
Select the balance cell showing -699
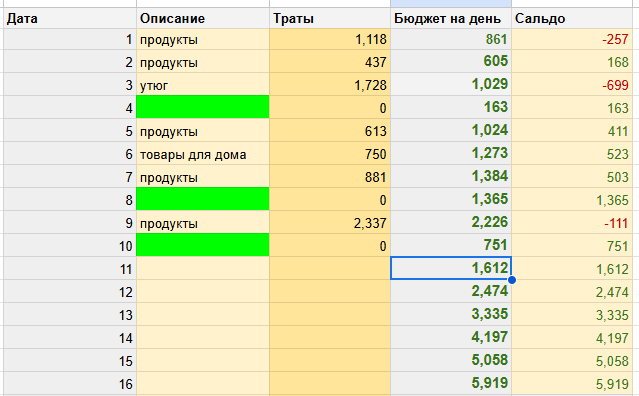(x=572, y=85)
